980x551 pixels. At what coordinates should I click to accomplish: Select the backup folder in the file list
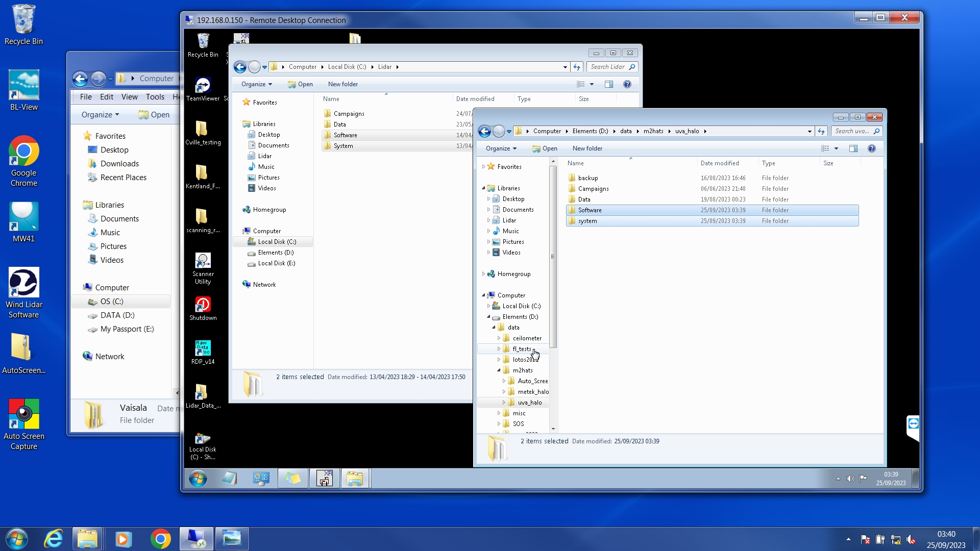click(587, 178)
